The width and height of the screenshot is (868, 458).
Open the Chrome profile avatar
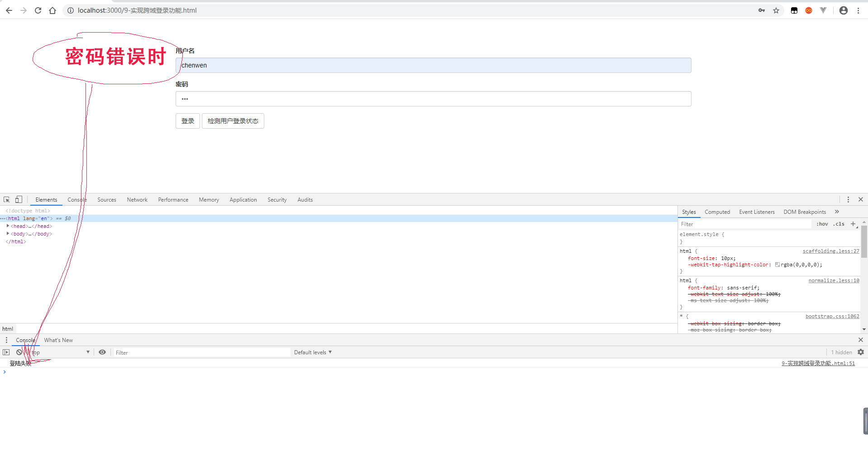tap(844, 10)
